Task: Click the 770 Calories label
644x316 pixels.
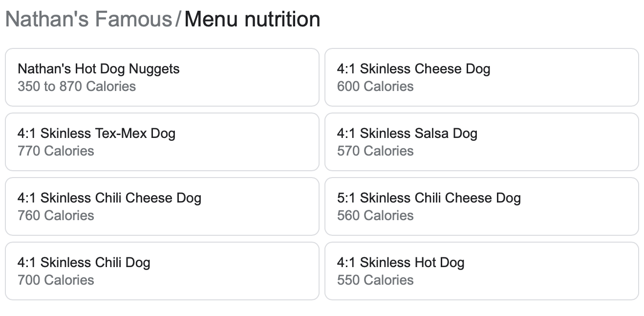Action: pos(56,151)
